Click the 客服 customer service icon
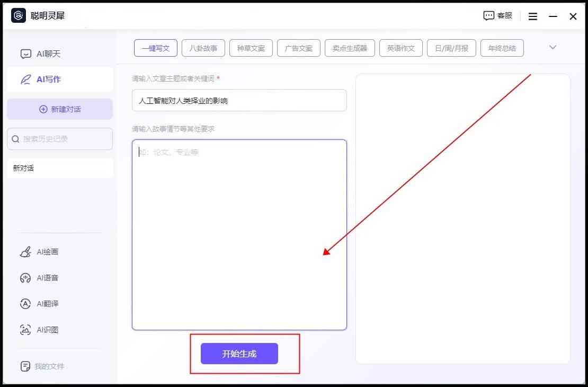The image size is (588, 387). click(488, 16)
